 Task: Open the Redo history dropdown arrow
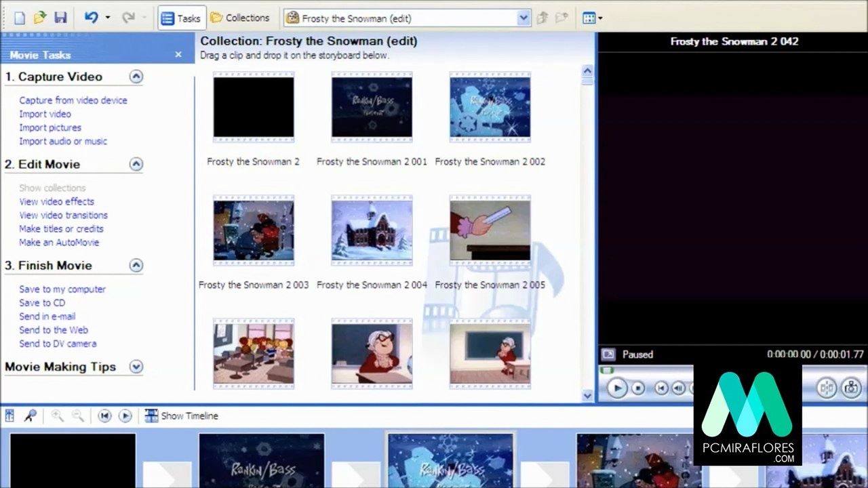point(144,18)
